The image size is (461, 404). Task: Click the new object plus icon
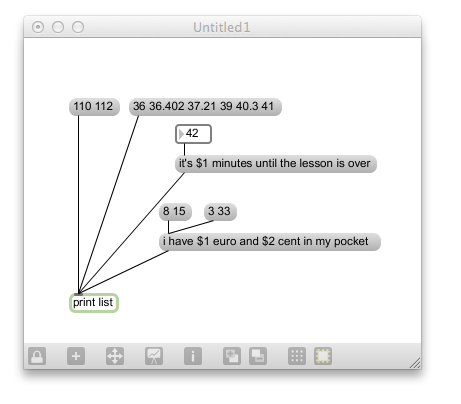(x=76, y=356)
